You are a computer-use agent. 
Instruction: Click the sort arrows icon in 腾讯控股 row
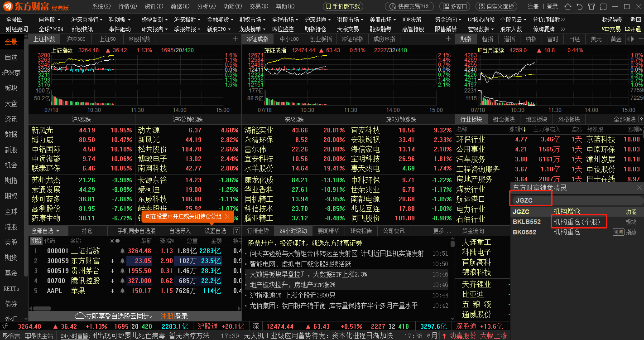[x=112, y=281]
